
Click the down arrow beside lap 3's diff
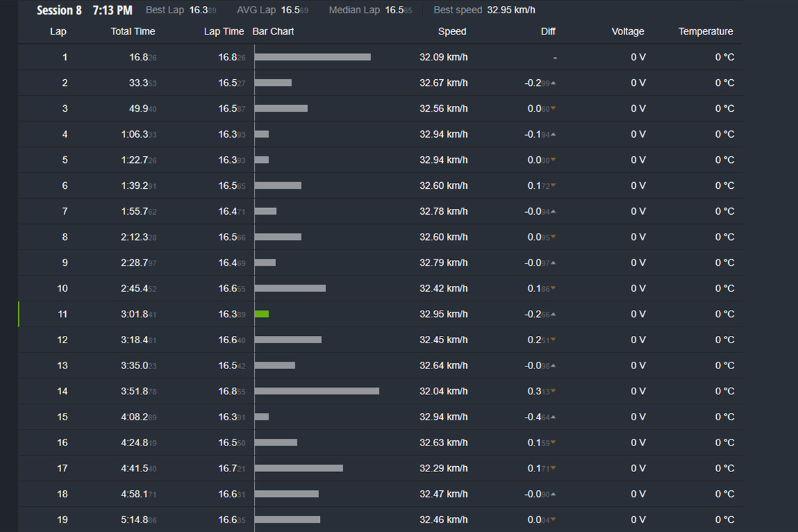coord(553,109)
